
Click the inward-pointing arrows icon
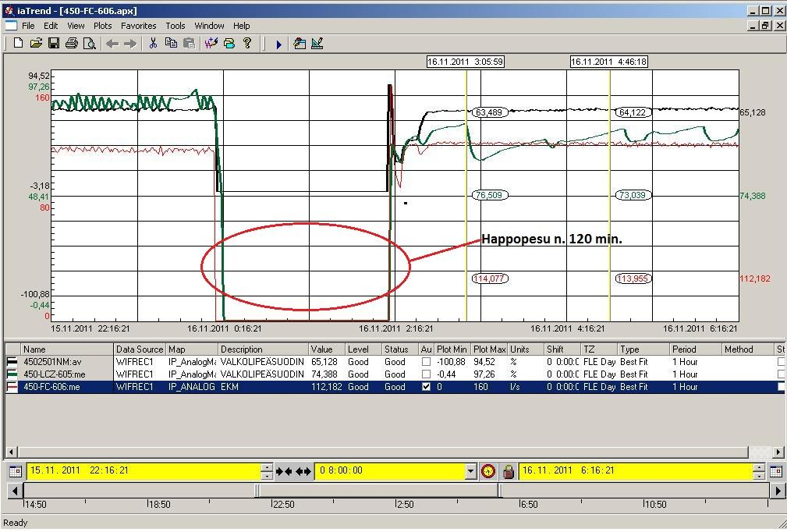(x=284, y=471)
